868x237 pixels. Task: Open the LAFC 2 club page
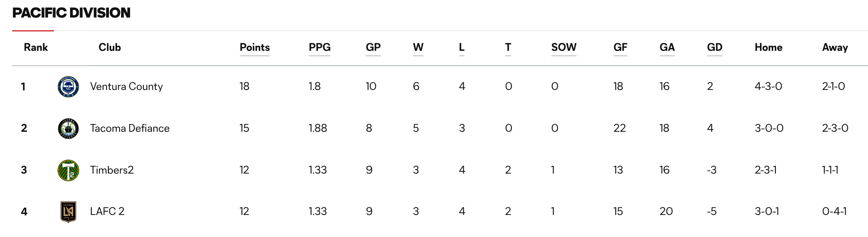pos(107,211)
